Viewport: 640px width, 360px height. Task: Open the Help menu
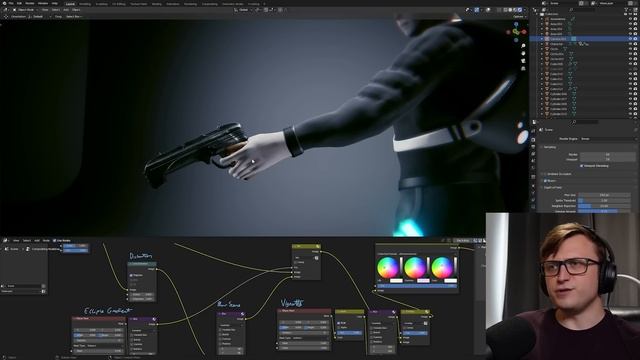55,3
